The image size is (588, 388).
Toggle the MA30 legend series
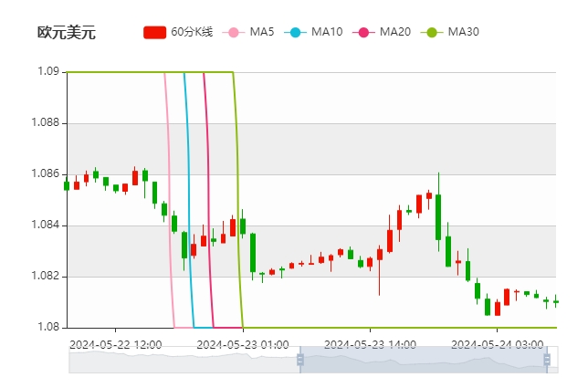449,32
